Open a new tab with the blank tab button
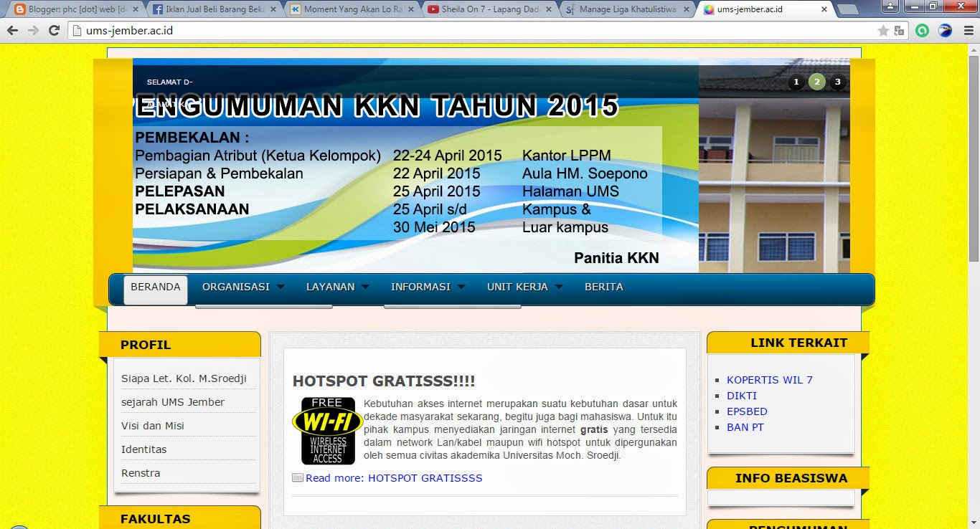This screenshot has height=529, width=980. [x=848, y=10]
